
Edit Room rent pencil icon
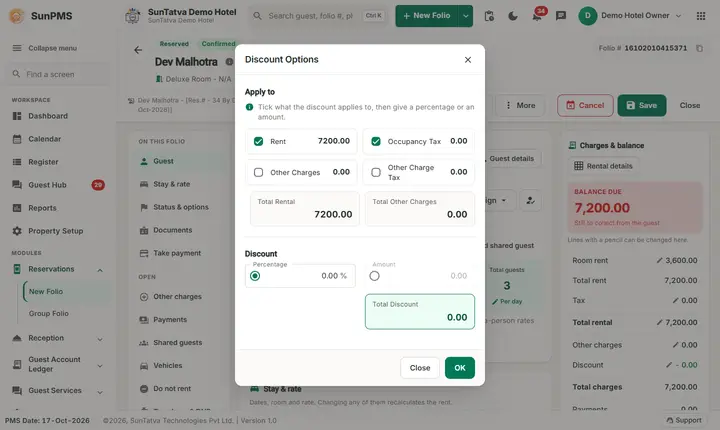[659, 260]
